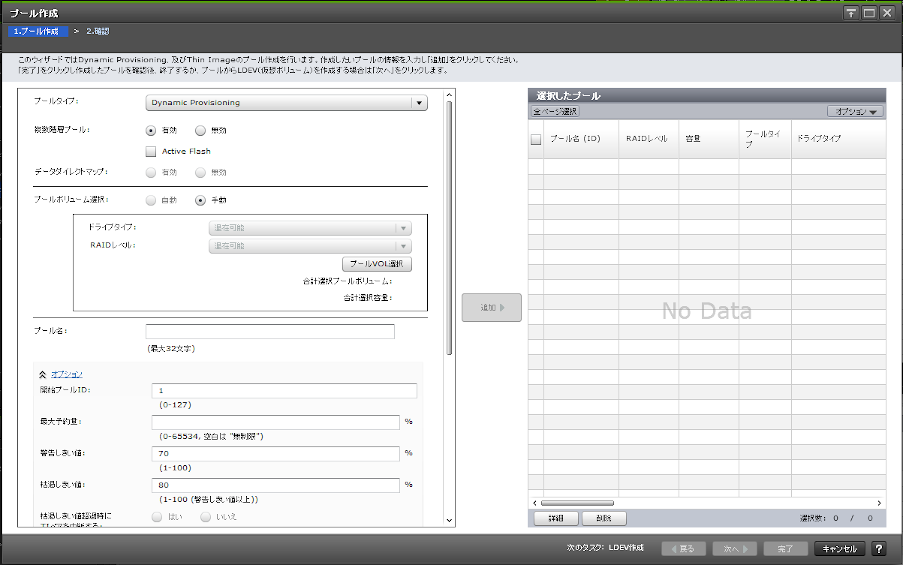
Task: Click the pin window icon in title bar
Action: (x=851, y=13)
